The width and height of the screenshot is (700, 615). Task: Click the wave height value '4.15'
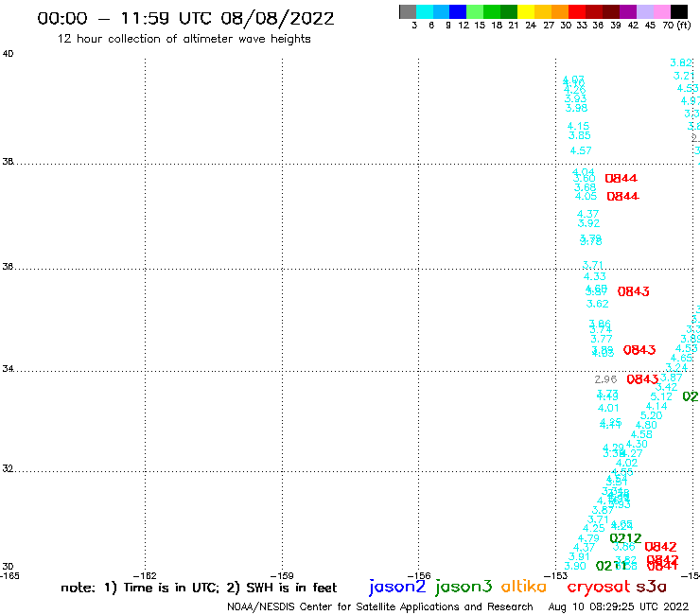click(x=578, y=127)
